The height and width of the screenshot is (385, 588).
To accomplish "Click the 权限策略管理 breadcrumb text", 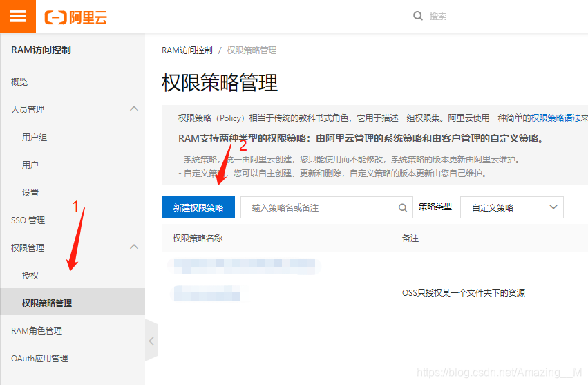I will pos(252,50).
